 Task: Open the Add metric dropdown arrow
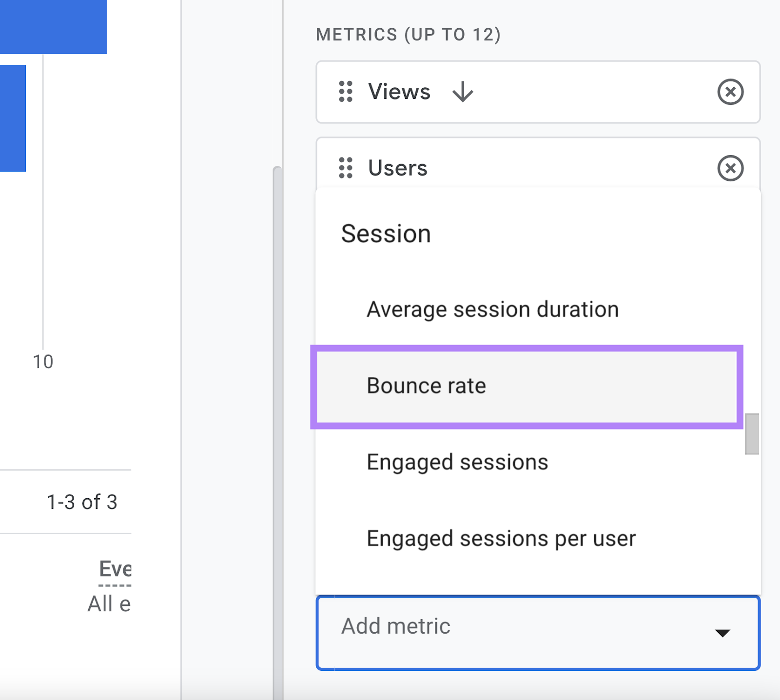pos(723,634)
